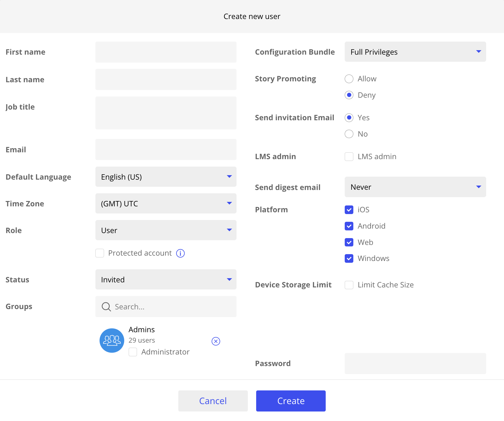Check the LMS admin checkbox
The height and width of the screenshot is (421, 504).
click(x=349, y=156)
